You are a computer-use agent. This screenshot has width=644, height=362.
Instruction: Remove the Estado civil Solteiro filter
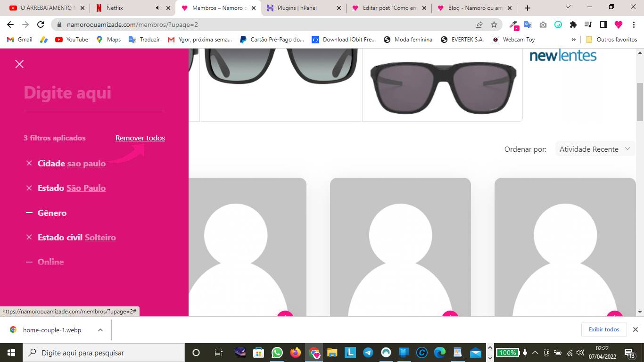tap(29, 238)
